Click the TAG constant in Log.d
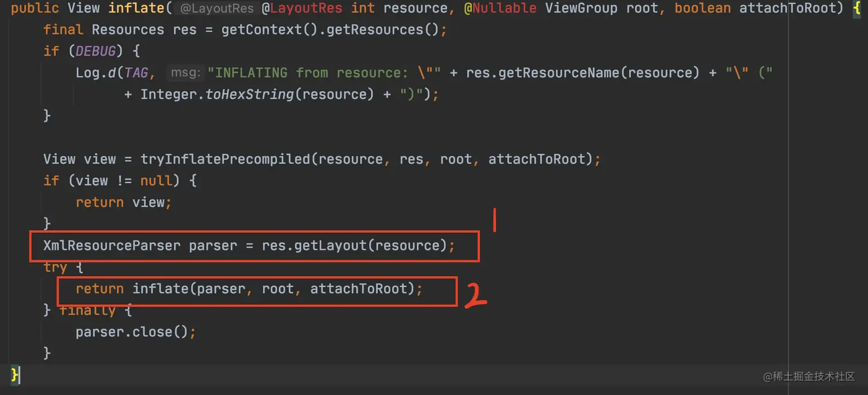The height and width of the screenshot is (395, 868). pos(137,73)
